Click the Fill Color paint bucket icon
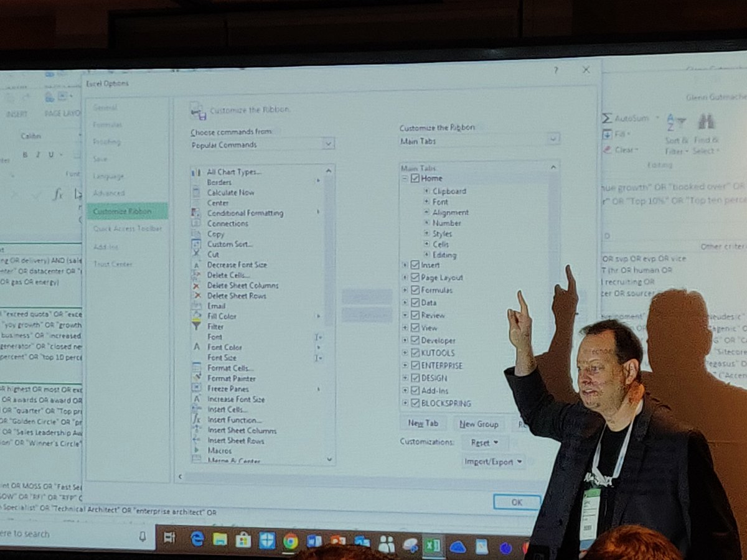The image size is (747, 560). (197, 316)
